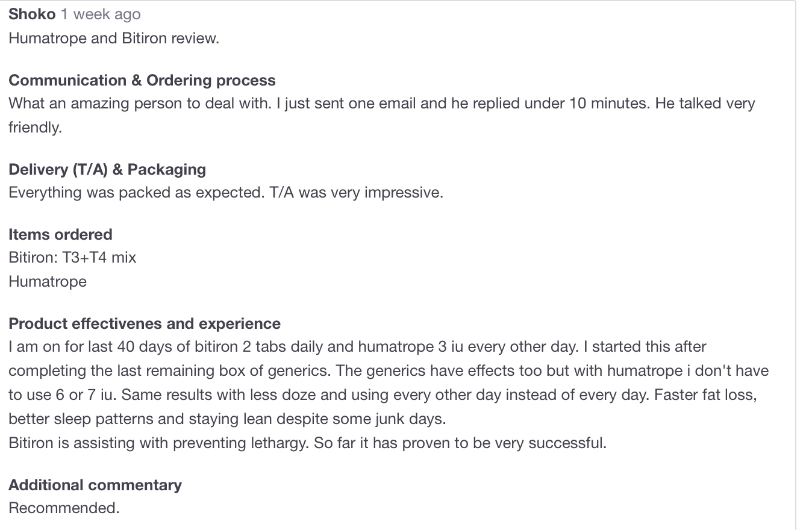Click the "Humatrope and Bitiron review." title line

[x=113, y=39]
